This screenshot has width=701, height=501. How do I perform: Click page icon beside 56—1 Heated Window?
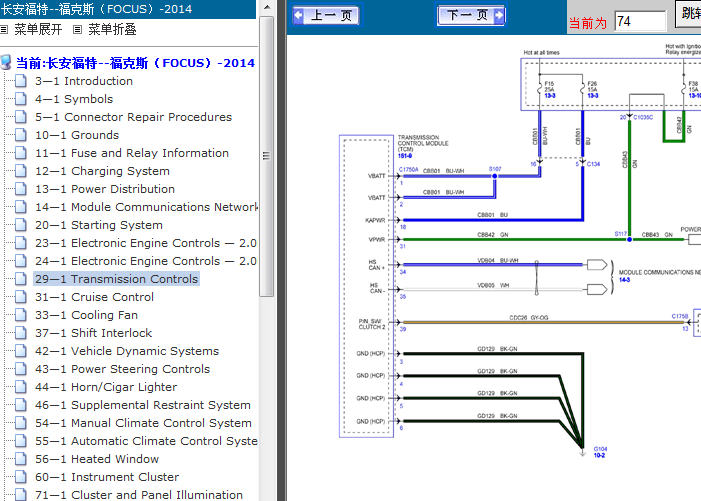[x=21, y=459]
